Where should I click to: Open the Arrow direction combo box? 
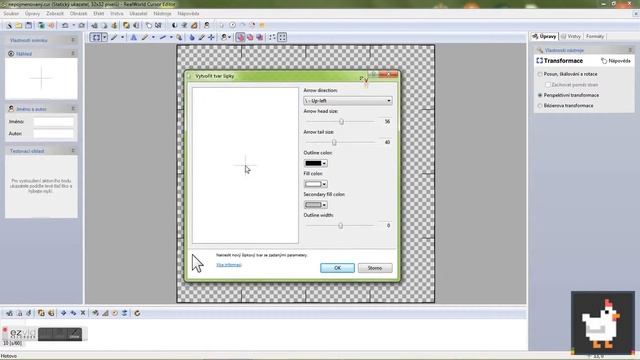(x=348, y=100)
